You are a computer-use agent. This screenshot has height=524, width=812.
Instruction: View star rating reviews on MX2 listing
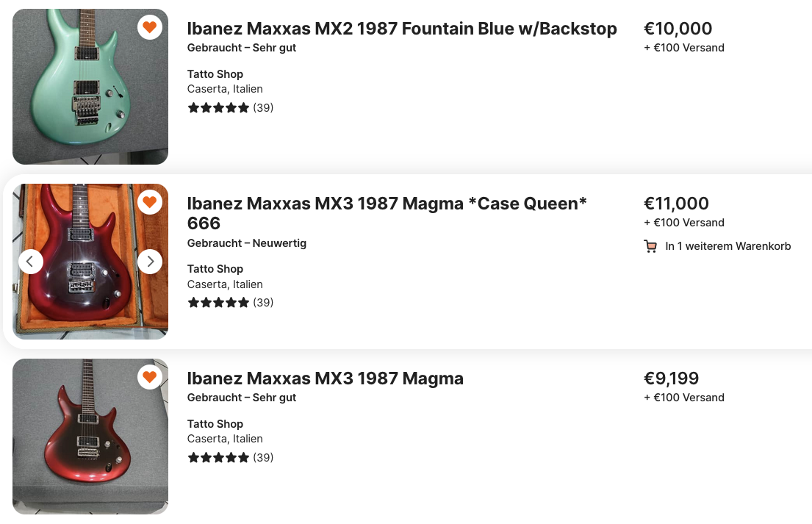tap(230, 108)
